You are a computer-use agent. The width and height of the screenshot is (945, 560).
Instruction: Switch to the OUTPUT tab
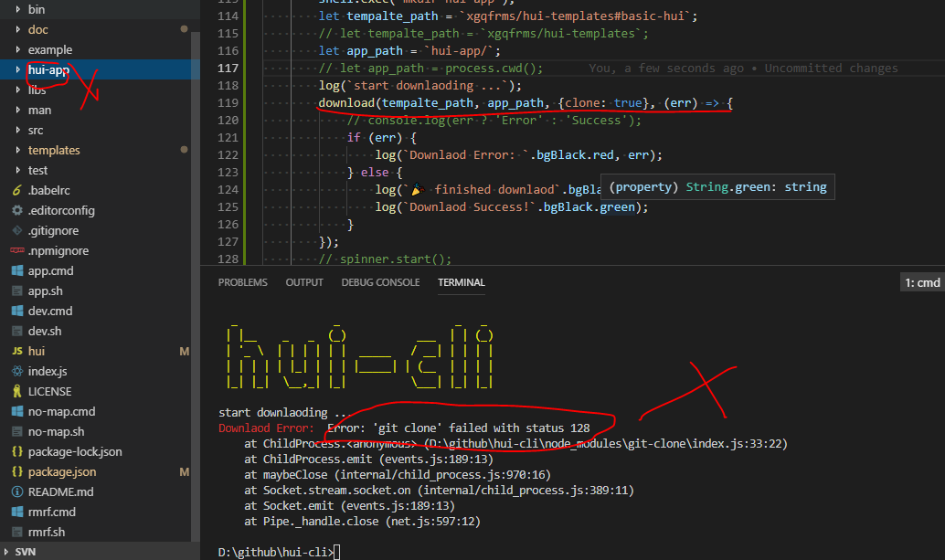[x=304, y=282]
